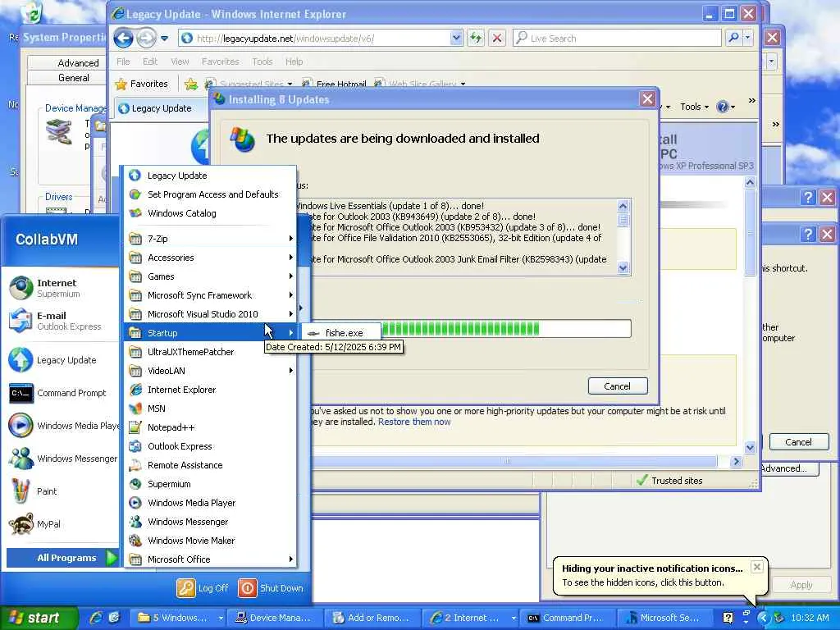The width and height of the screenshot is (840, 630).
Task: Select the Legacy Update browser tab
Action: tap(161, 108)
